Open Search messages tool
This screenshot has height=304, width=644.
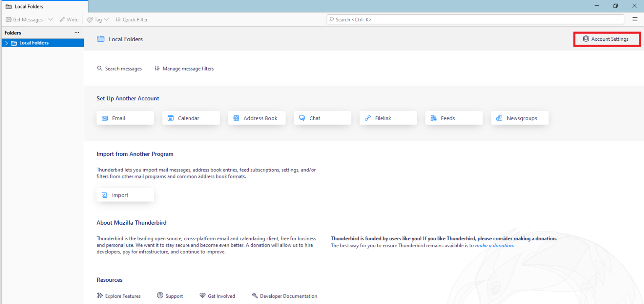pos(119,68)
